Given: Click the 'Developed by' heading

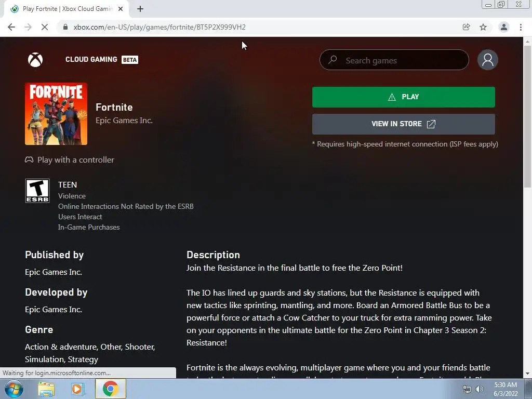Looking at the screenshot, I should click(x=56, y=292).
